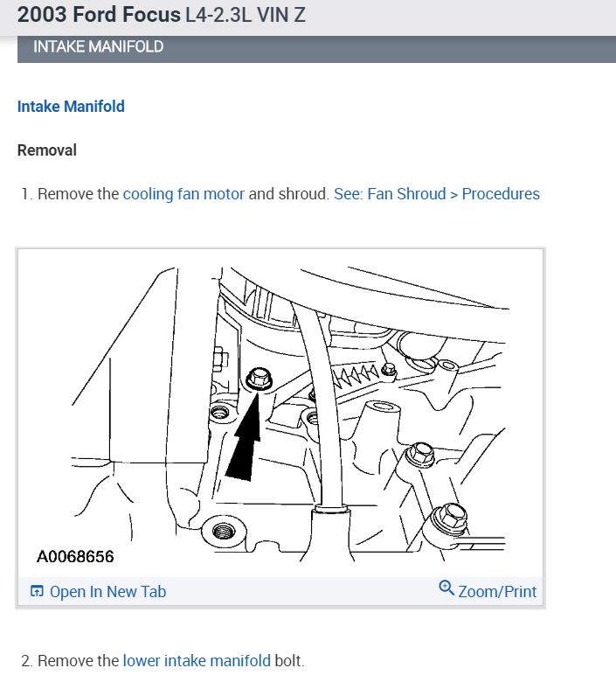Open the cooling fan motor link

[183, 194]
